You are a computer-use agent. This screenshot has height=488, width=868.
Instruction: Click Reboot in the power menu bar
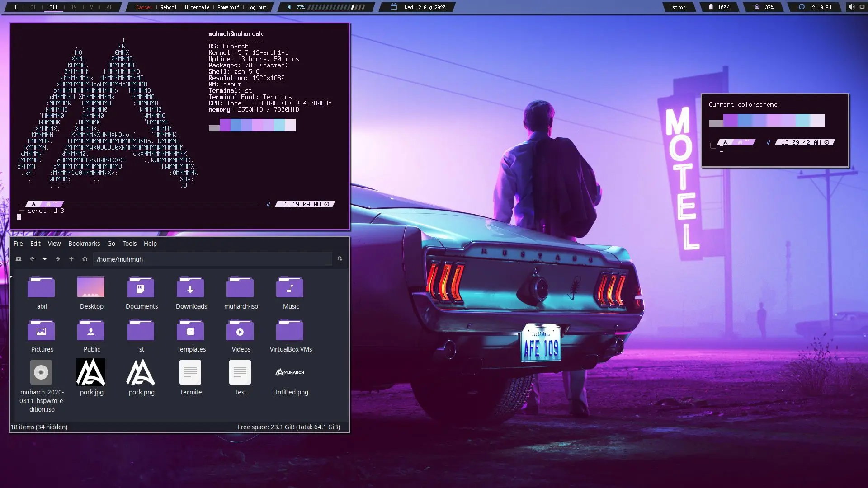[169, 7]
